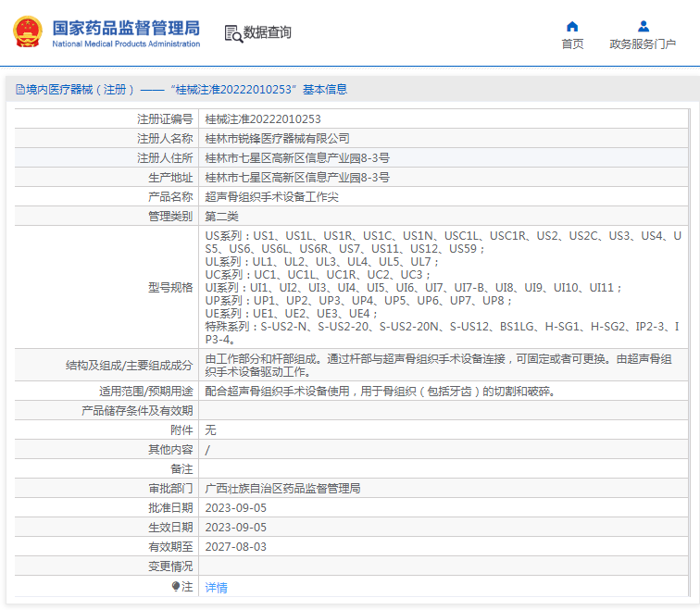700x610 pixels.
Task: Click the 政务服务门户 person icon
Action: pos(643,26)
